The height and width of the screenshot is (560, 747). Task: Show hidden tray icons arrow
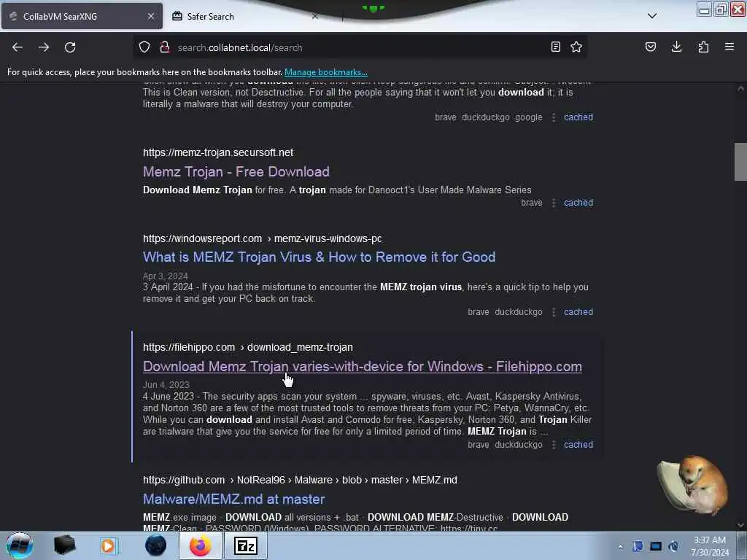click(620, 546)
